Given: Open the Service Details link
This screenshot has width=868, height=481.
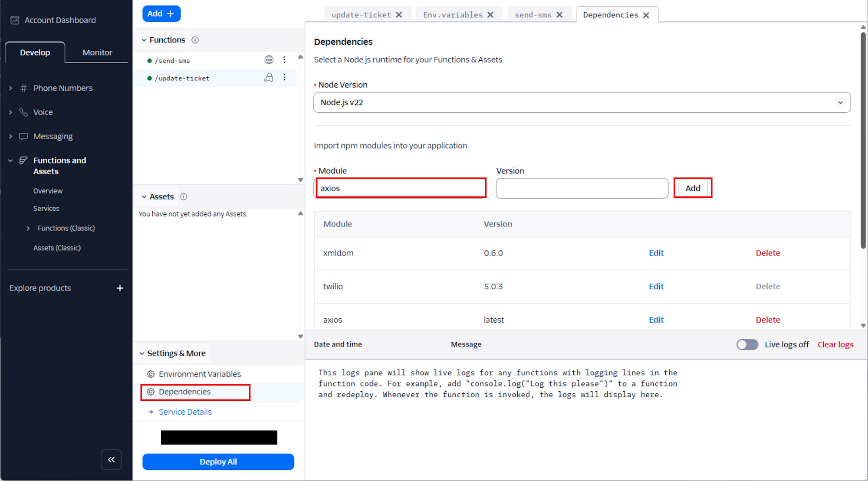Looking at the screenshot, I should click(185, 412).
